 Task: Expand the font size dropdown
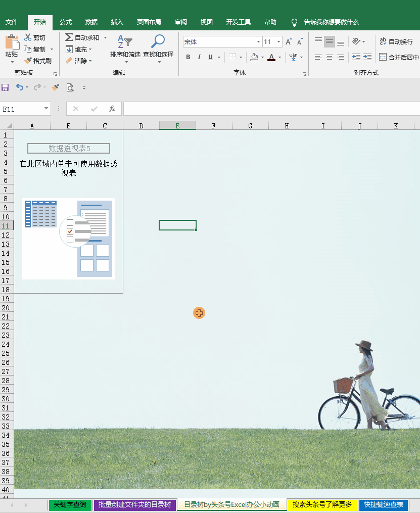coord(278,42)
